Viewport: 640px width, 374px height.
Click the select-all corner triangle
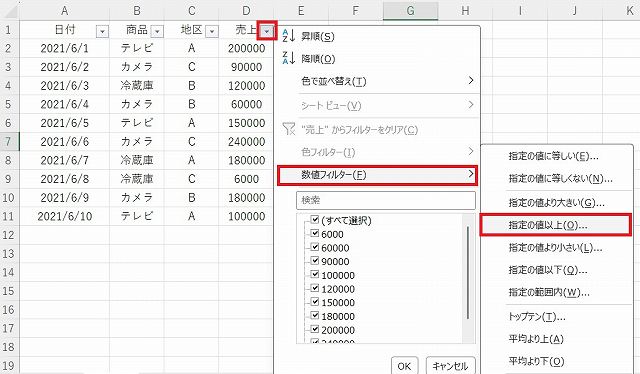tap(11, 11)
